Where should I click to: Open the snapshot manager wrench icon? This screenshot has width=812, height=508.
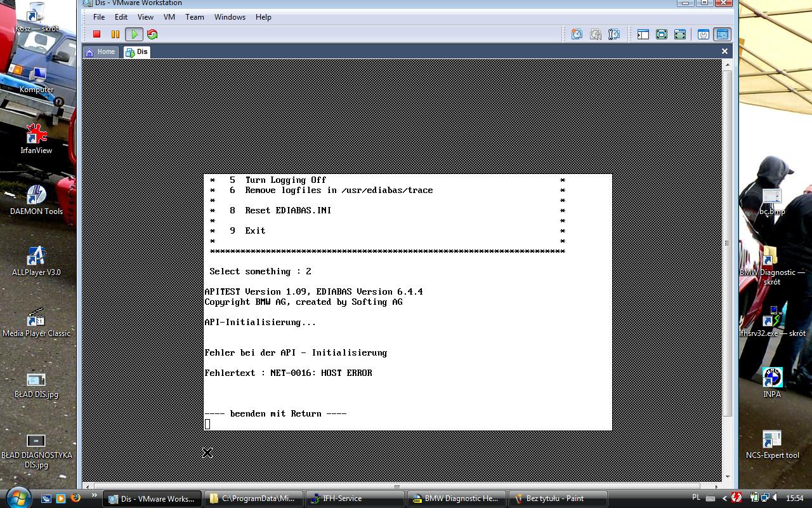tap(613, 34)
